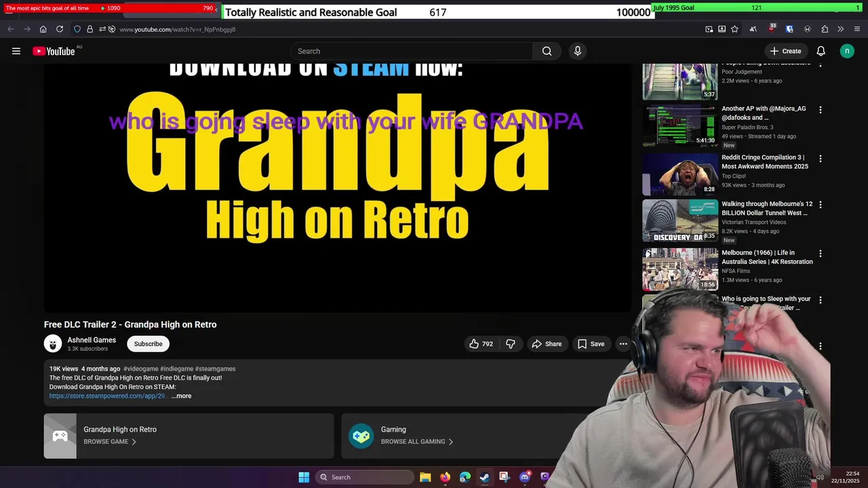Go to the YouTube home logo

pyautogui.click(x=54, y=51)
